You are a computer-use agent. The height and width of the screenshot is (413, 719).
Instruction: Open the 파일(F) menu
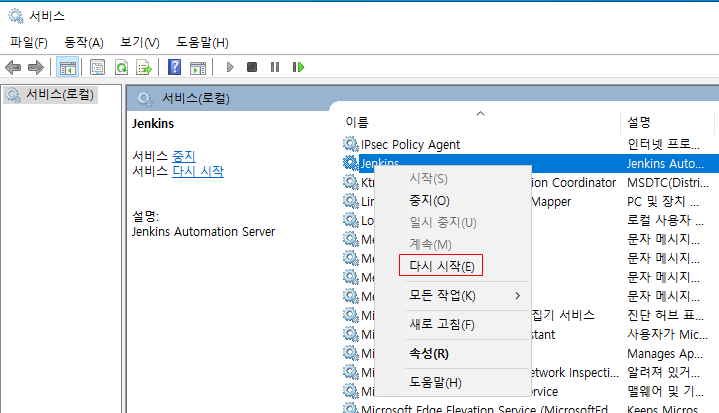tap(29, 43)
